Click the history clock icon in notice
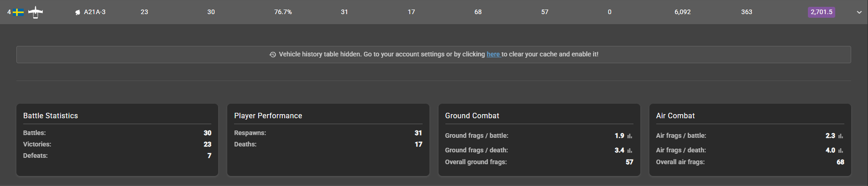The width and height of the screenshot is (868, 186). 273,55
